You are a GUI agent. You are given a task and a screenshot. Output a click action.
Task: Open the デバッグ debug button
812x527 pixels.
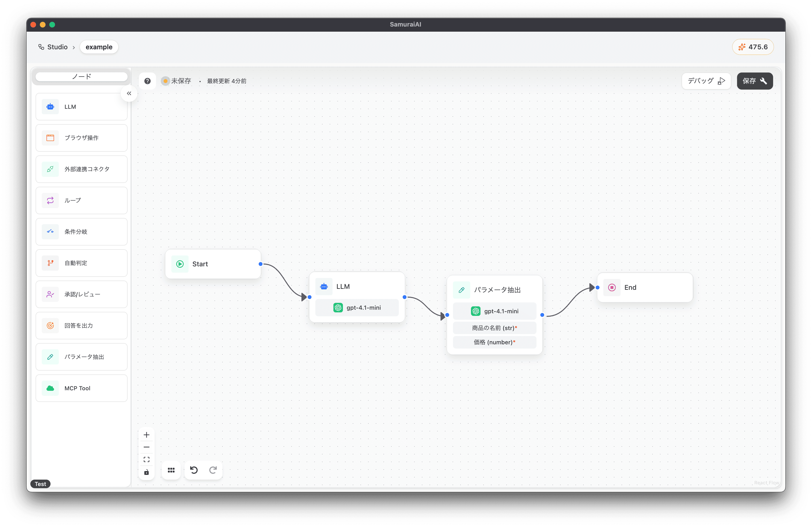[706, 81]
